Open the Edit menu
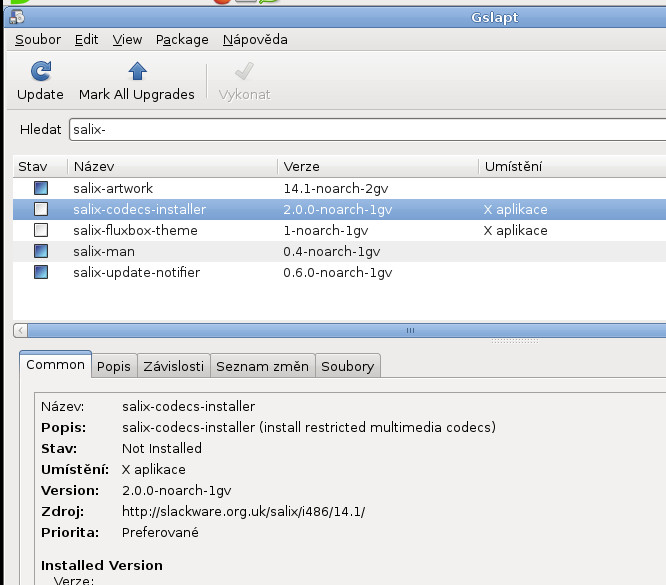 click(87, 40)
